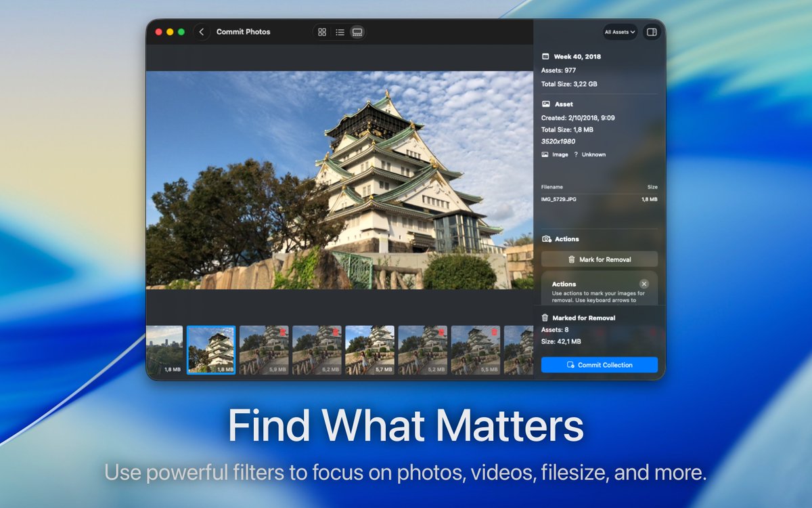Click the Commit Photos window title
The image size is (812, 508).
(244, 32)
